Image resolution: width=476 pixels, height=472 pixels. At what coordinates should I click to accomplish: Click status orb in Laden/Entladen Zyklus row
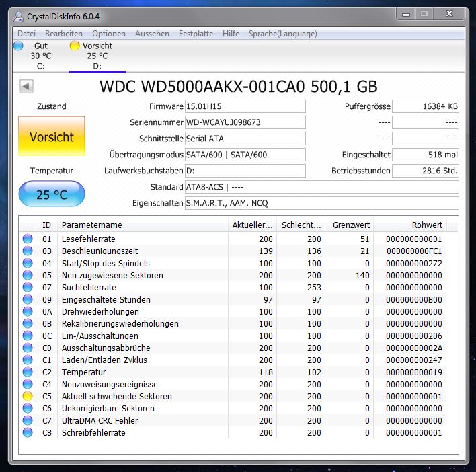(28, 360)
